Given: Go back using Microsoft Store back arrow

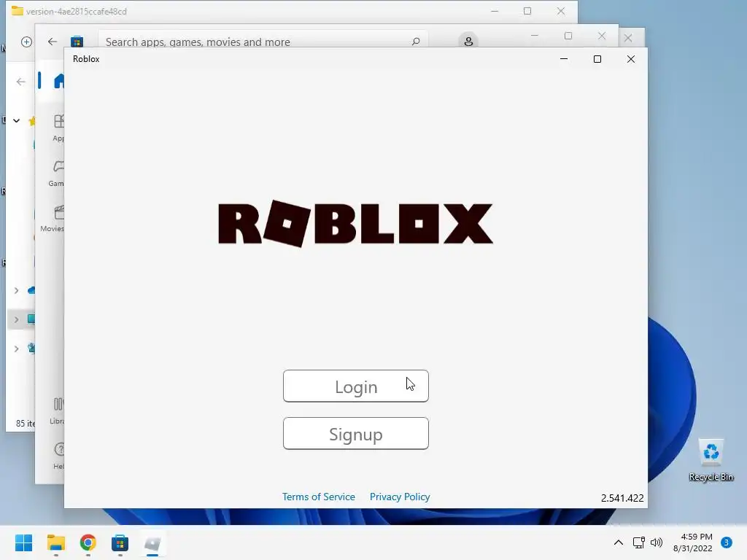Looking at the screenshot, I should 53,42.
